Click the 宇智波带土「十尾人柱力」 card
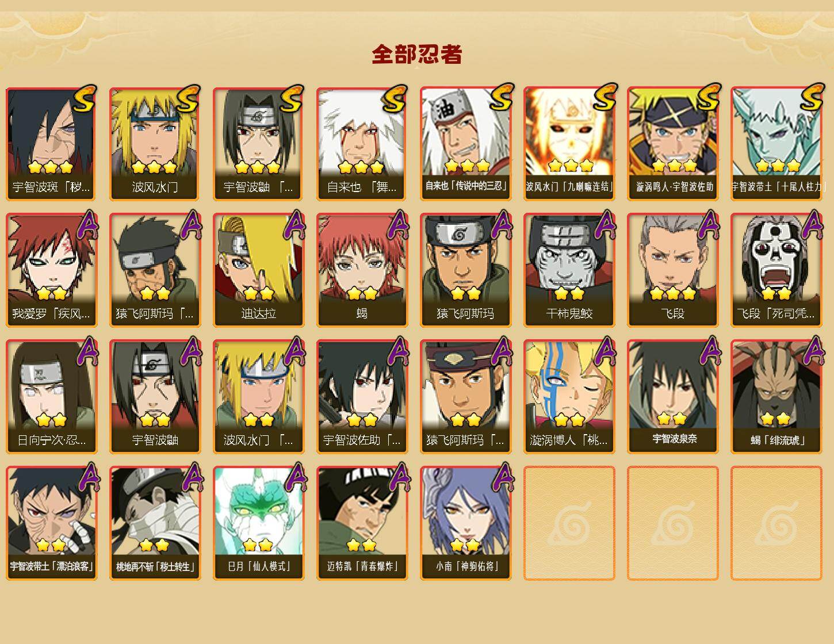 point(776,144)
